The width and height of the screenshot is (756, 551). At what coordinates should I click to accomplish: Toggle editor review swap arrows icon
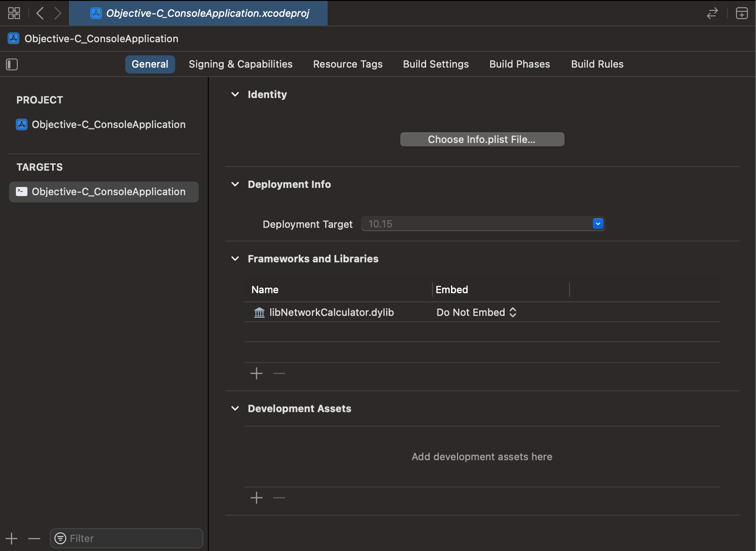point(712,13)
